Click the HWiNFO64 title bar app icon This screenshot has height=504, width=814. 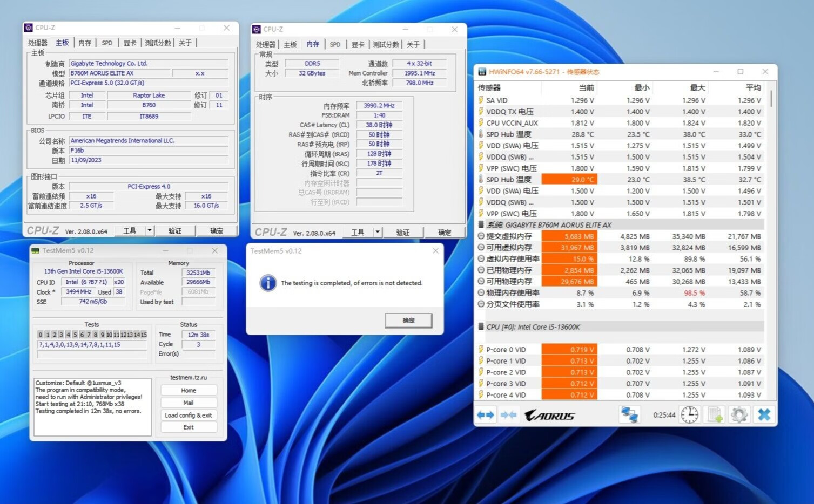pyautogui.click(x=482, y=72)
